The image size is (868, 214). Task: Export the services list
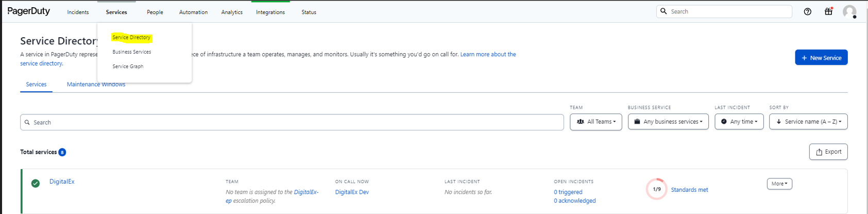[x=828, y=152]
